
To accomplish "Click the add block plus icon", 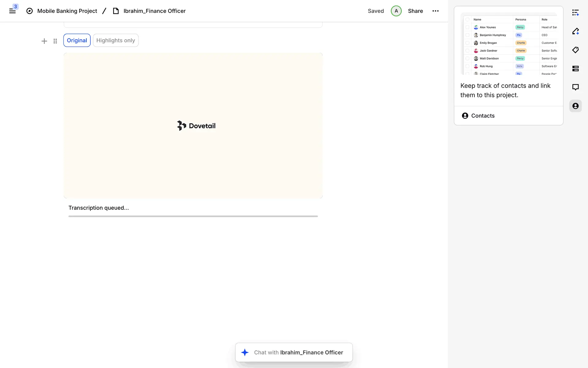I will (x=44, y=41).
